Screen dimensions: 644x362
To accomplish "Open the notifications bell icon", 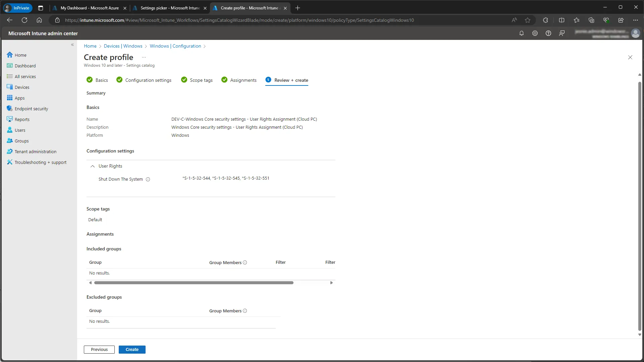I will [x=522, y=33].
